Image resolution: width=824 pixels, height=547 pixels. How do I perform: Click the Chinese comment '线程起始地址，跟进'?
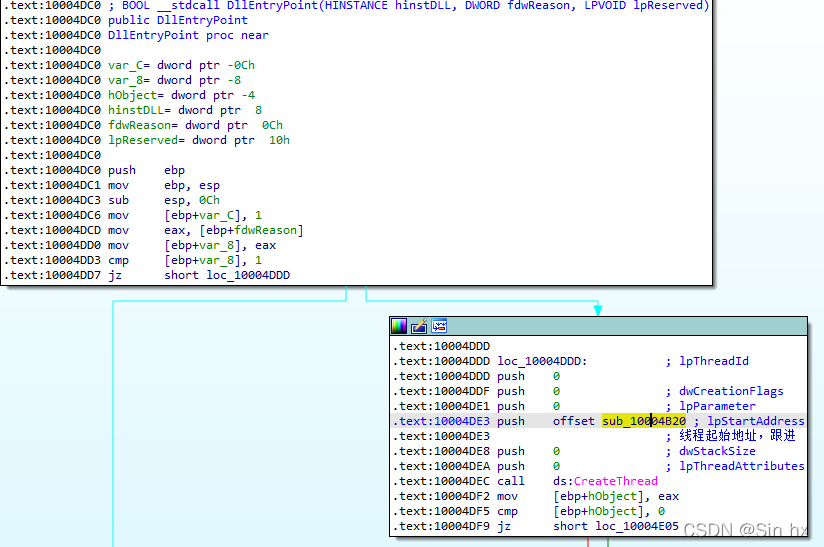(730, 436)
